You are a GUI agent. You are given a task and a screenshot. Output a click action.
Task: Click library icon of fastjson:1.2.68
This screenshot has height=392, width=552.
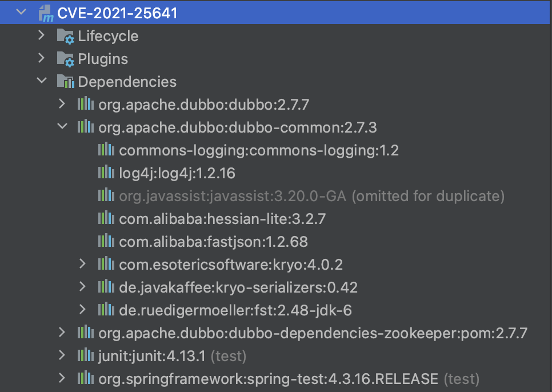[106, 241]
